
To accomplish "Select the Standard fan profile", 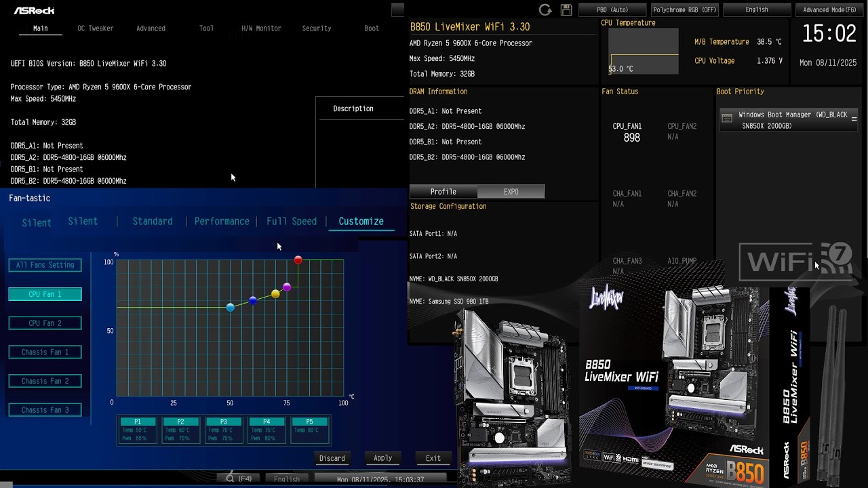I will pyautogui.click(x=153, y=222).
